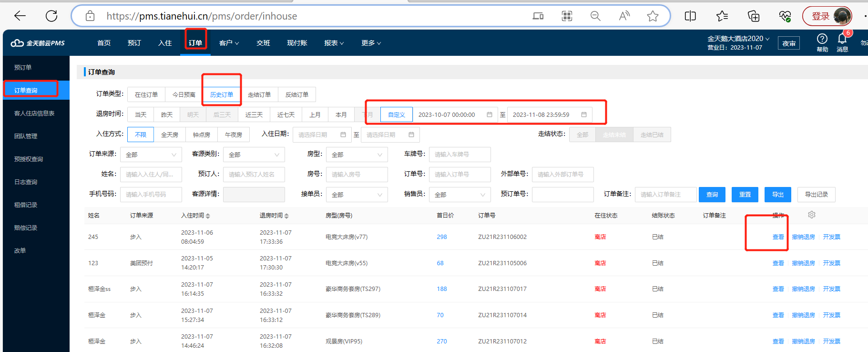This screenshot has width=868, height=352.
Task: View order ZU21R231106002 via 查看 link
Action: point(778,237)
